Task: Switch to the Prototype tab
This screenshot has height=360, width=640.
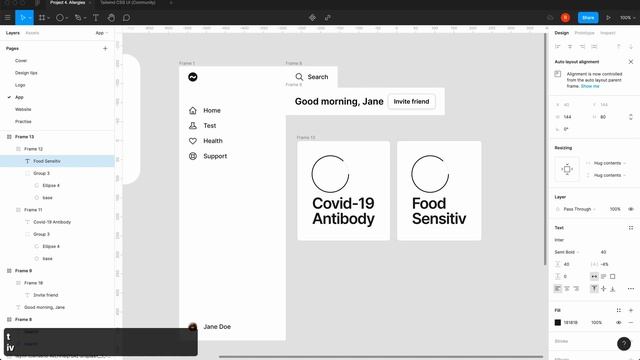Action: pos(584,33)
